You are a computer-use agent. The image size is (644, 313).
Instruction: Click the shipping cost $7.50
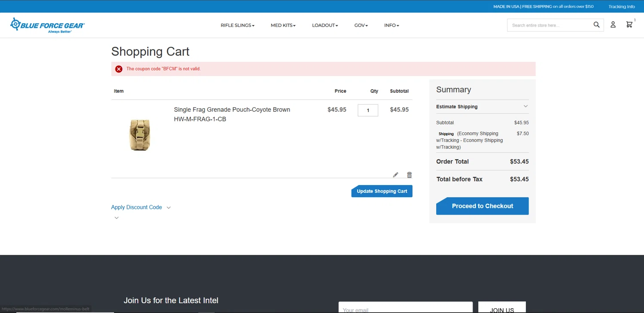pyautogui.click(x=522, y=134)
